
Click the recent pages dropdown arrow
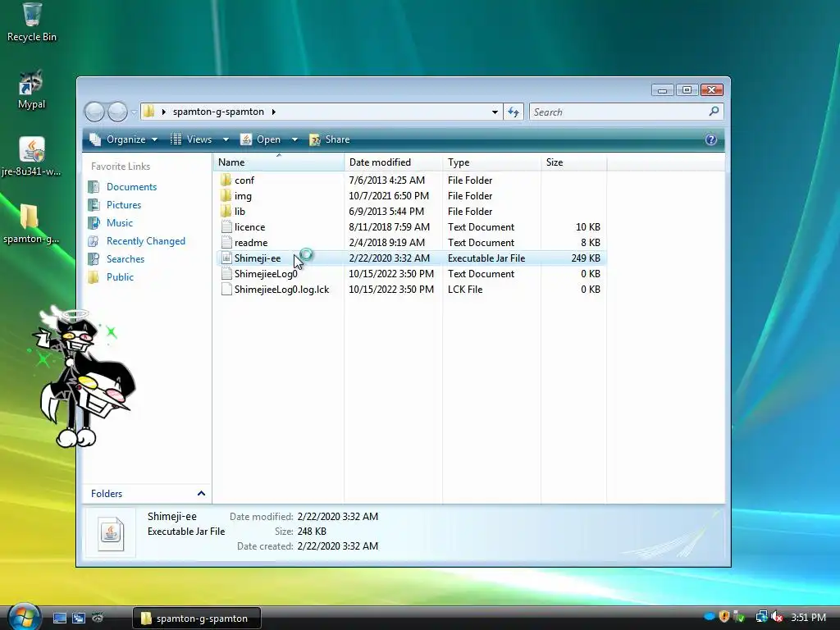click(134, 112)
